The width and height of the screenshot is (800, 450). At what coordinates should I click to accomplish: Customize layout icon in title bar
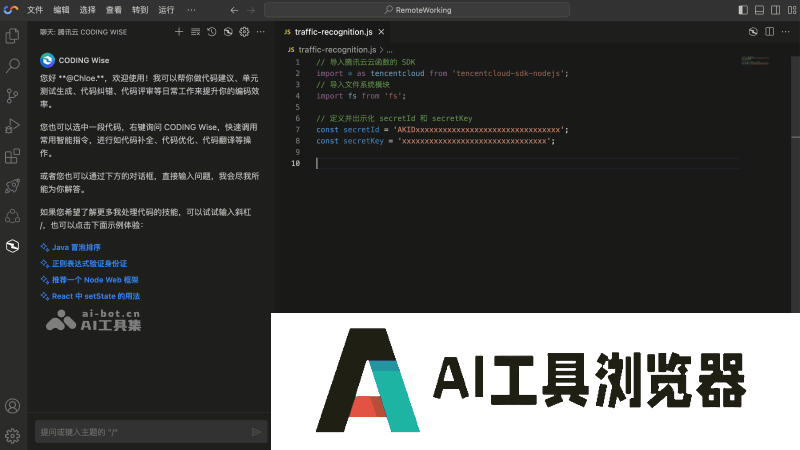pyautogui.click(x=792, y=10)
